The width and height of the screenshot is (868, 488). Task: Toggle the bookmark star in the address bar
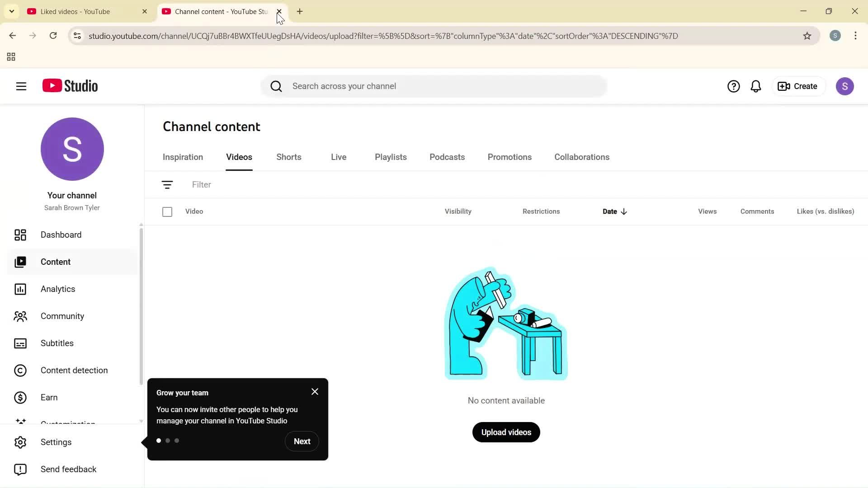pyautogui.click(x=808, y=36)
